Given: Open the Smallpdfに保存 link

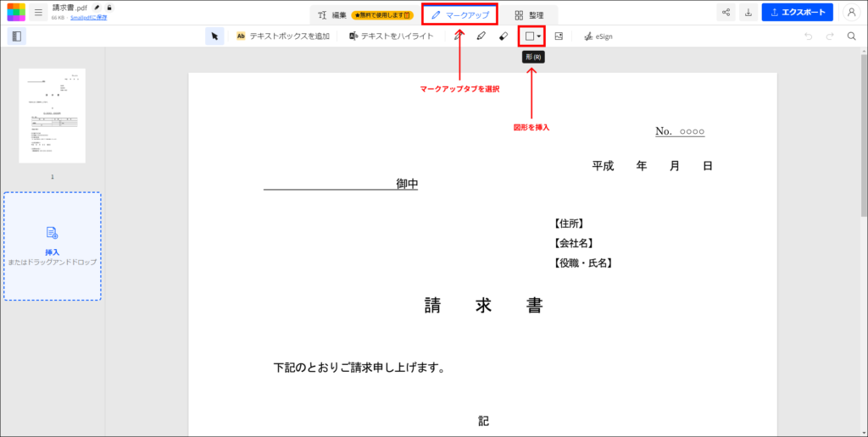Looking at the screenshot, I should (x=88, y=18).
